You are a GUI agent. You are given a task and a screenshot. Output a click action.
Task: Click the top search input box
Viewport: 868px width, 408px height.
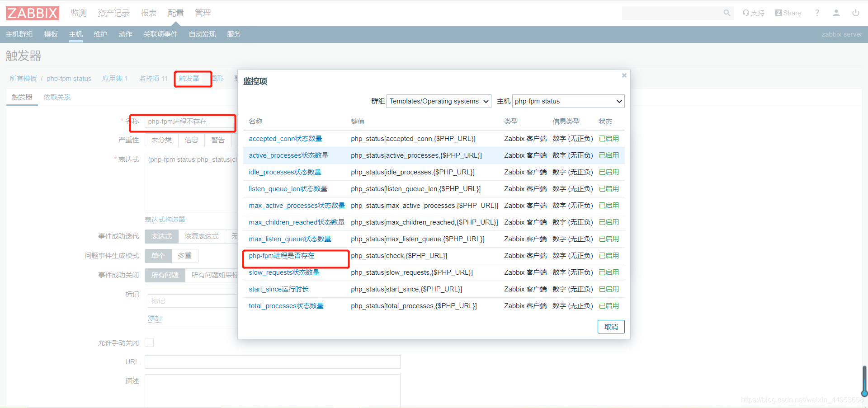pyautogui.click(x=672, y=13)
